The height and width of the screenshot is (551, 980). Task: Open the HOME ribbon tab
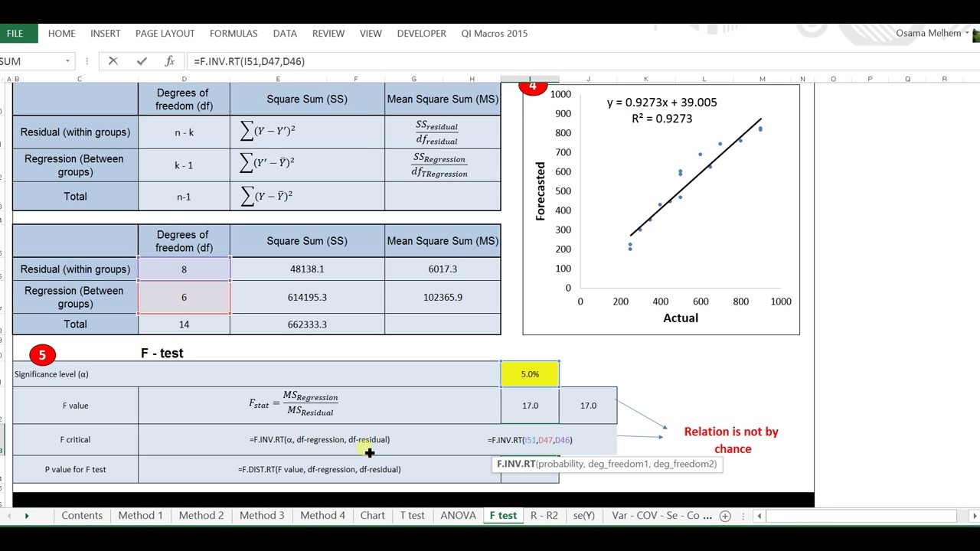61,34
